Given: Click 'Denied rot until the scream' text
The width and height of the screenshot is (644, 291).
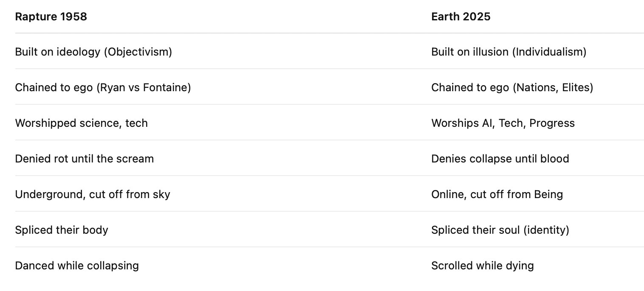Looking at the screenshot, I should pyautogui.click(x=84, y=159).
